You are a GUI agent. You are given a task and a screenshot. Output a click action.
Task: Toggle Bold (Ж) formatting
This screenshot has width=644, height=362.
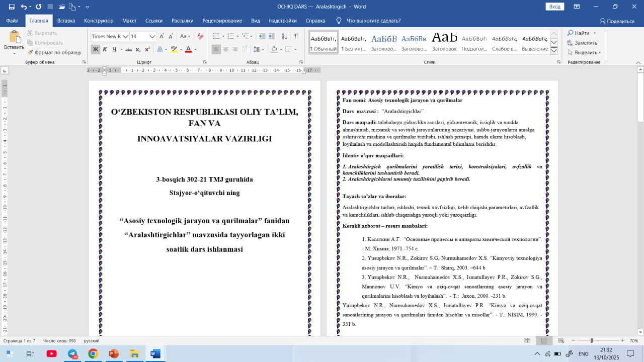[95, 49]
